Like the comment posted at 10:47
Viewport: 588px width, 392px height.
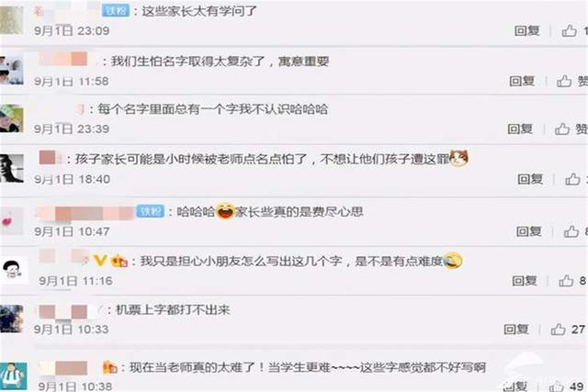571,231
